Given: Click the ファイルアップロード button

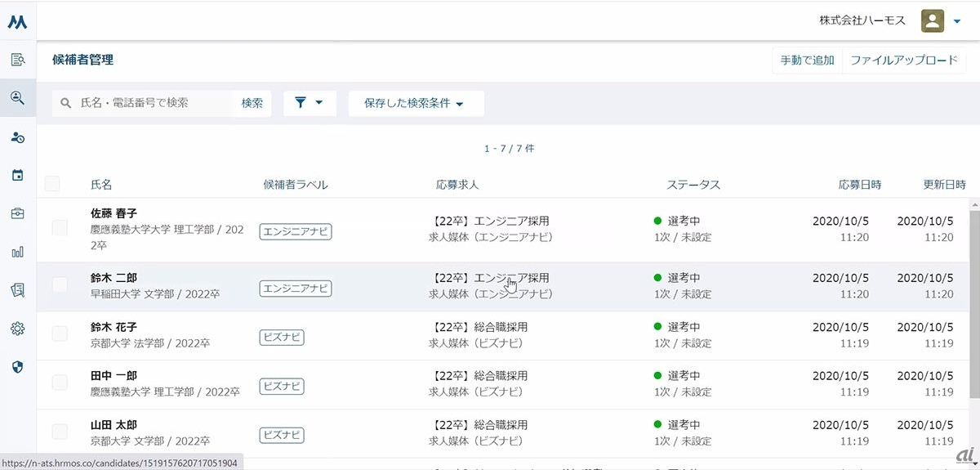Looking at the screenshot, I should click(x=903, y=60).
